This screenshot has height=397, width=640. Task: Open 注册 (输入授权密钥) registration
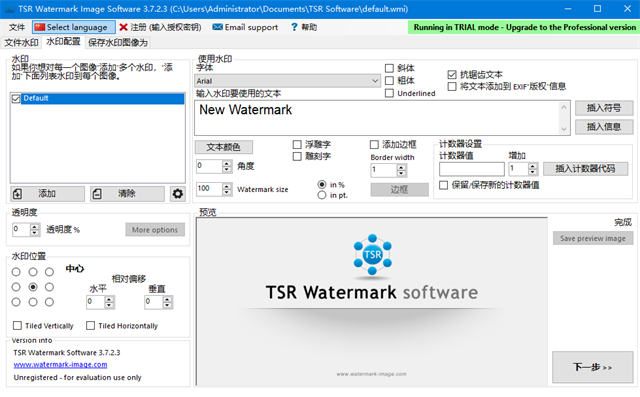(160, 27)
